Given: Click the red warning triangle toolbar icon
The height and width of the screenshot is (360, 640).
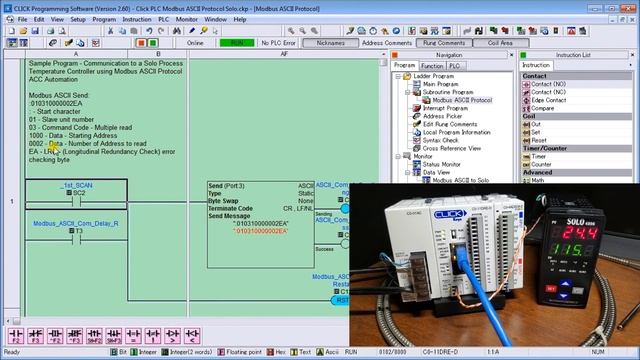Looking at the screenshot, I should point(571,31).
